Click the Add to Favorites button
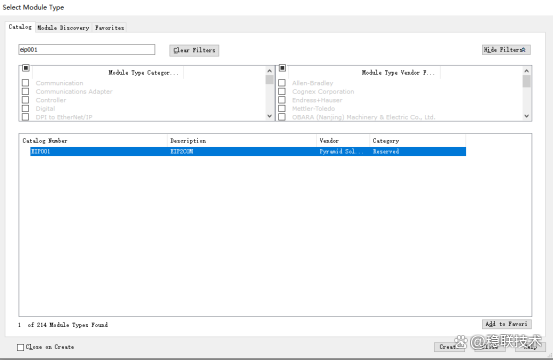The height and width of the screenshot is (361, 553). click(x=506, y=324)
